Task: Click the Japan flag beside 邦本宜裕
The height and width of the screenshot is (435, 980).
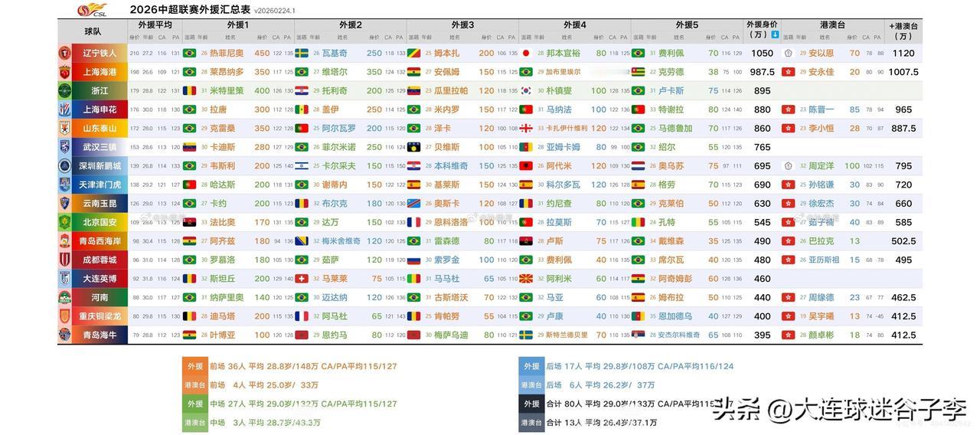Action: coord(526,53)
